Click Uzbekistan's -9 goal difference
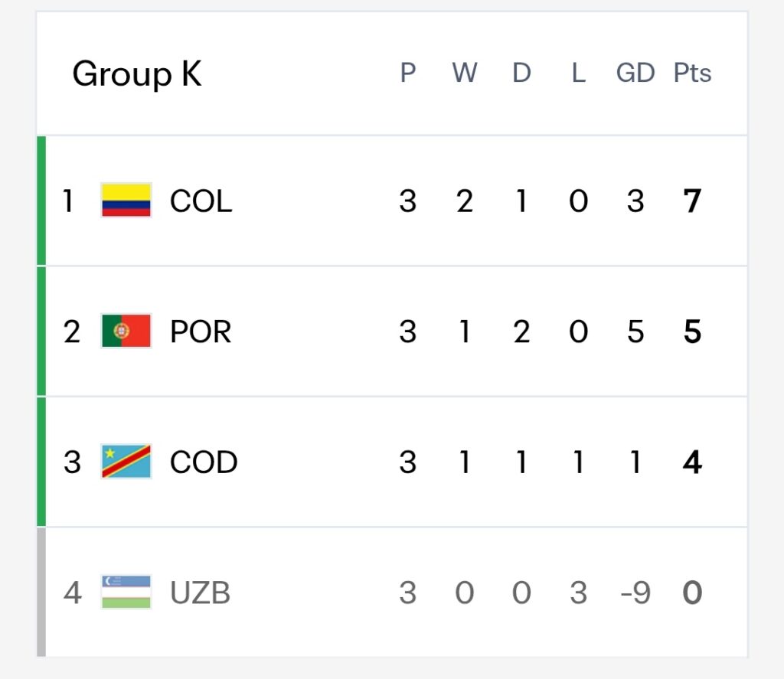The image size is (784, 679). 635,592
